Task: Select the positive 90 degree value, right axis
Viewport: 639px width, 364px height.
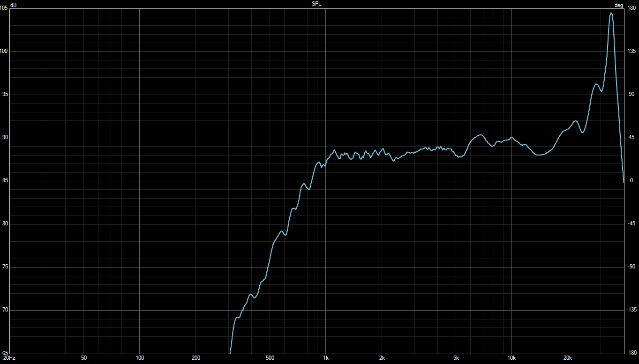Action: 631,95
